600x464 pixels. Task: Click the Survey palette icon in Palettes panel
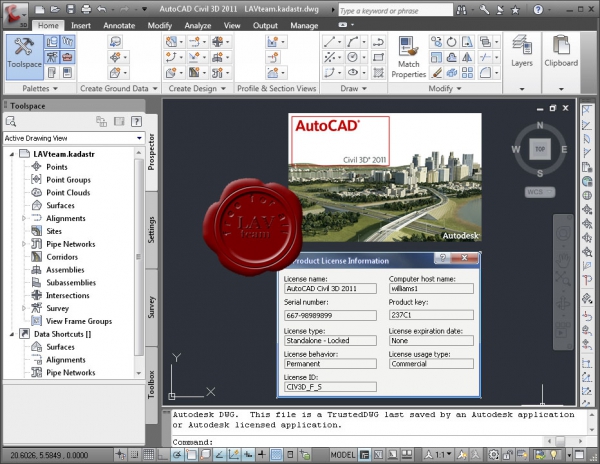52,57
